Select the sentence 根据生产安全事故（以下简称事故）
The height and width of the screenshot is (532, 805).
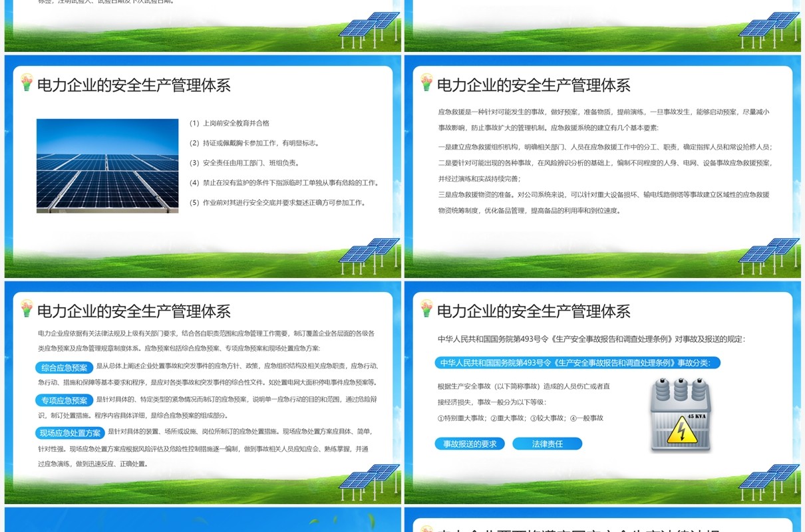click(524, 394)
